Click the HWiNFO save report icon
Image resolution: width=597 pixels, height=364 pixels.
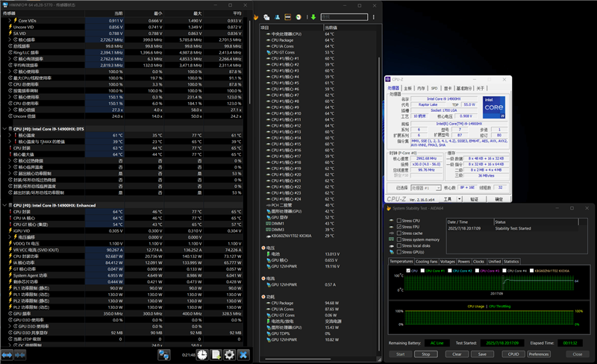click(216, 355)
